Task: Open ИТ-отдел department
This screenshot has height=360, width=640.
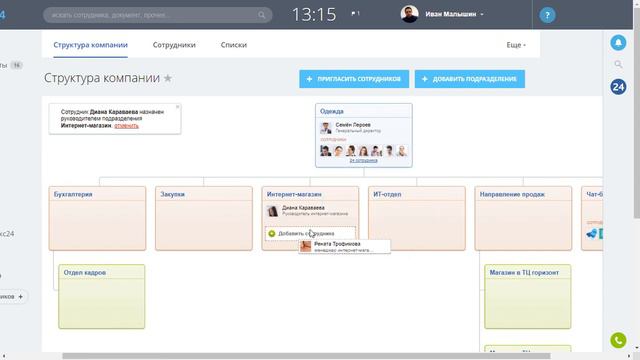Action: (387, 194)
